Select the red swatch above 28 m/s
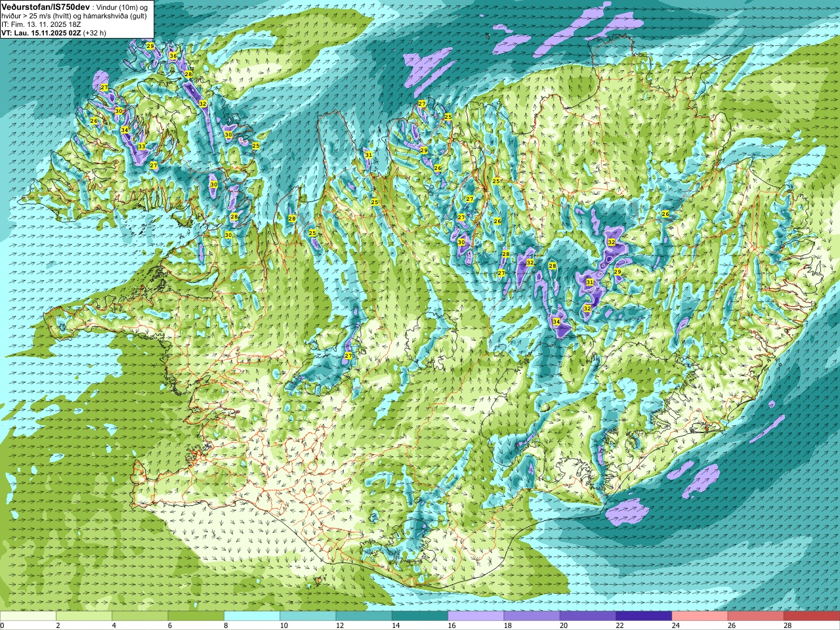This screenshot has width=840, height=630. [x=812, y=616]
